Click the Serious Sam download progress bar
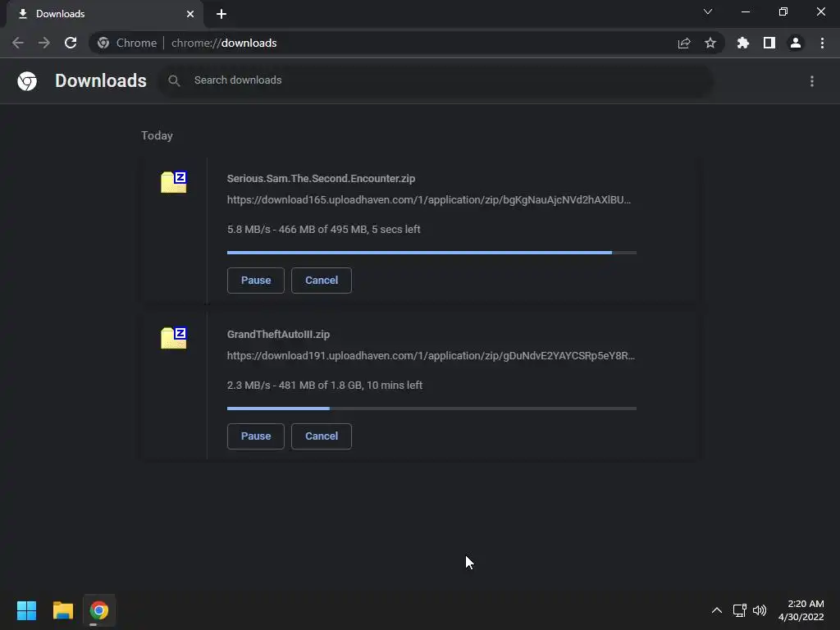 [431, 253]
